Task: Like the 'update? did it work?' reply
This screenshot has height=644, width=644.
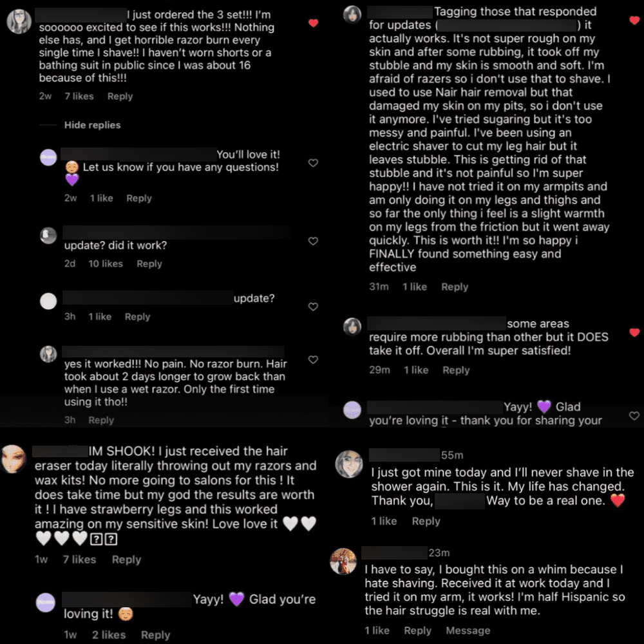Action: 313,241
